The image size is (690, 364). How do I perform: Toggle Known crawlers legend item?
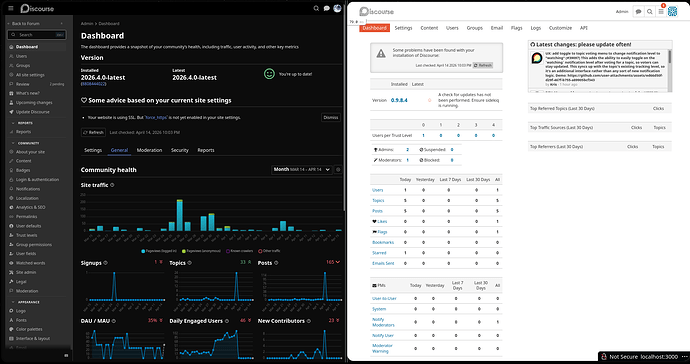tap(240, 251)
